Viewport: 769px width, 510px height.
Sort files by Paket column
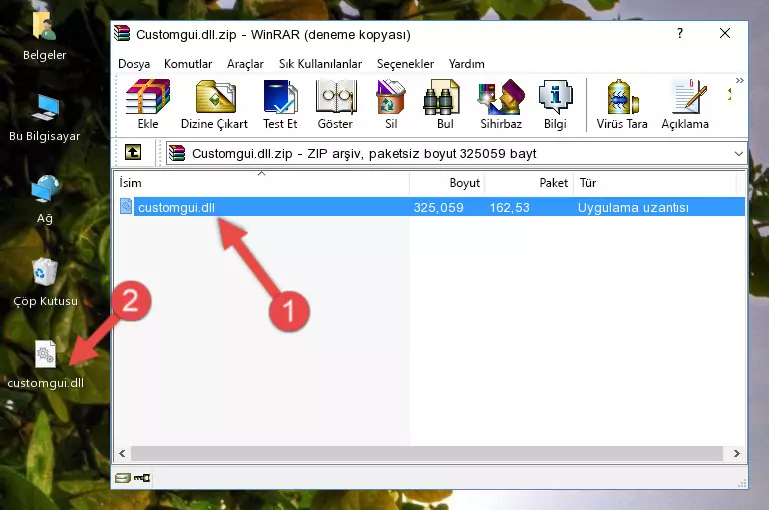coord(529,183)
